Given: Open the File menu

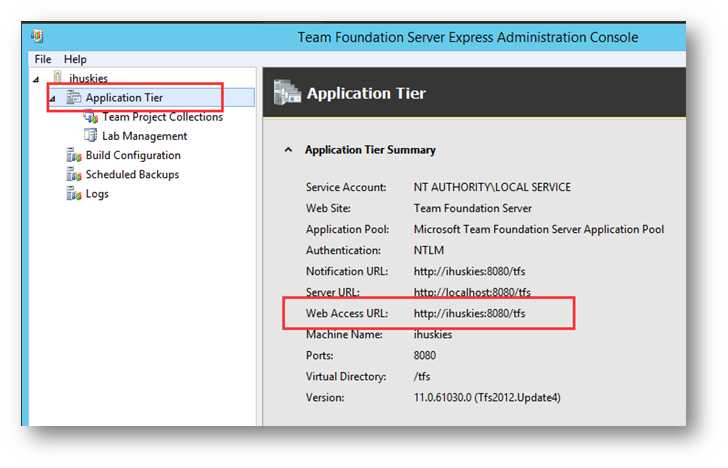Looking at the screenshot, I should (x=43, y=59).
